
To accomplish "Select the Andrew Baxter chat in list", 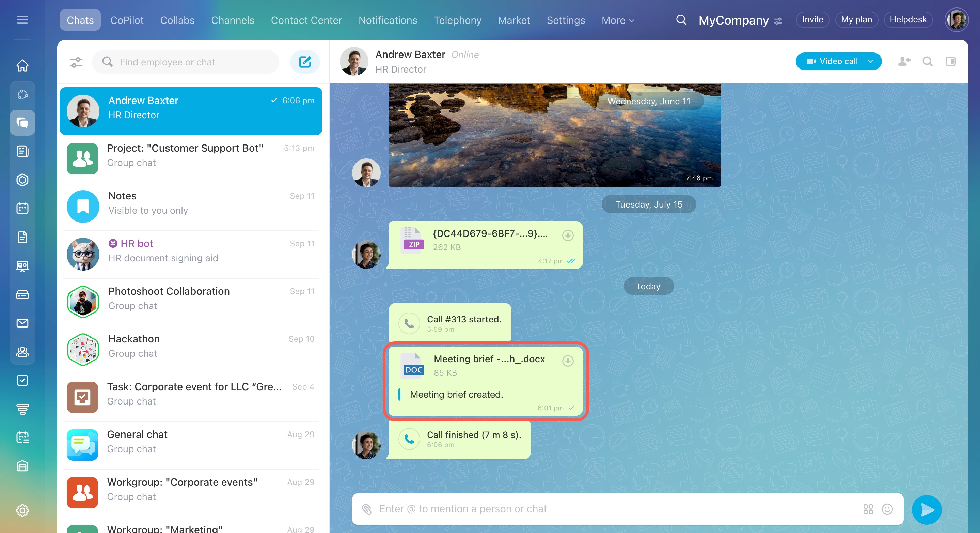I will click(x=191, y=111).
